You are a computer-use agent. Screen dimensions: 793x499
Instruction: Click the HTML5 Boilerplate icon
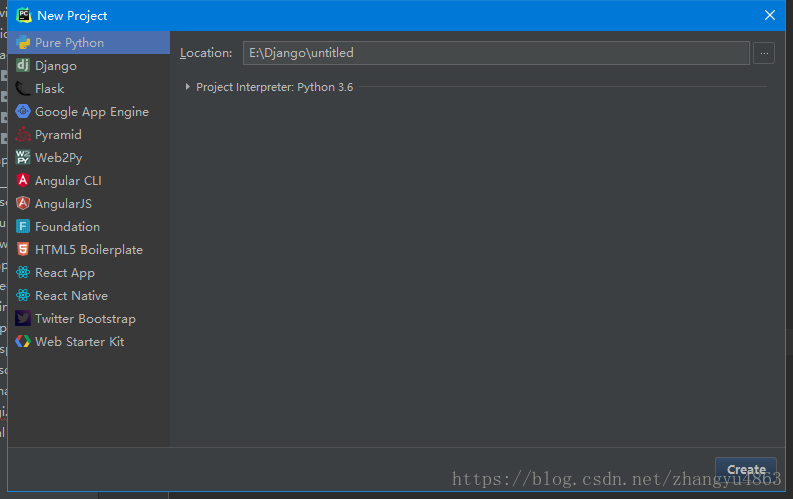click(23, 250)
